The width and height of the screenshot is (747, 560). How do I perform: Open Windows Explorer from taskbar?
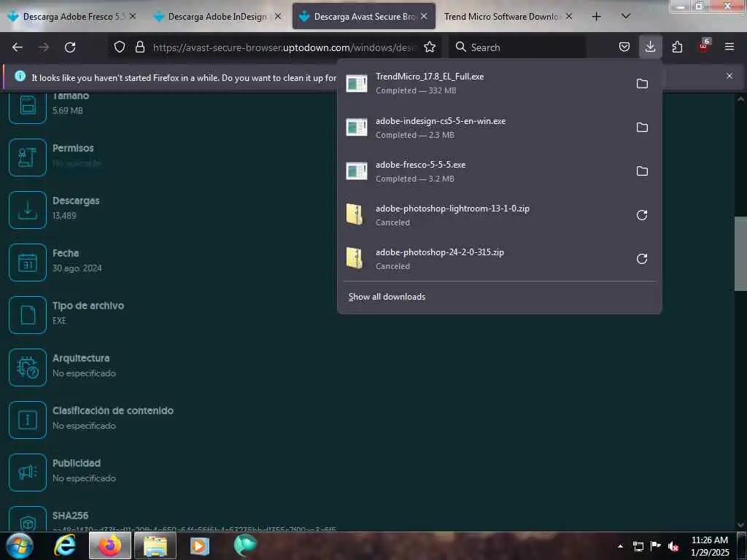pyautogui.click(x=155, y=546)
